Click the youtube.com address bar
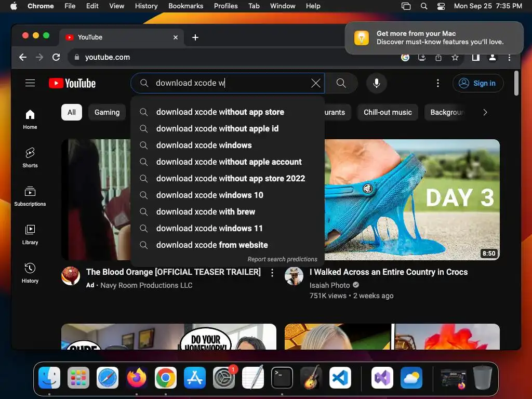 [x=234, y=57]
